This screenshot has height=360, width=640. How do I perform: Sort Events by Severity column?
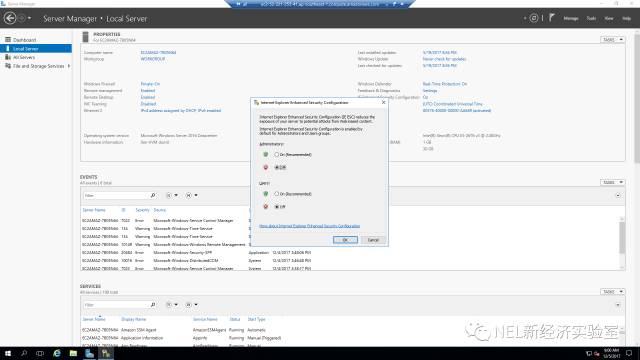[x=142, y=210]
